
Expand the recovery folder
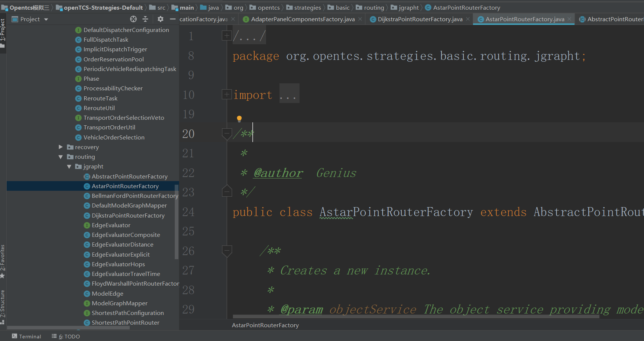[61, 147]
